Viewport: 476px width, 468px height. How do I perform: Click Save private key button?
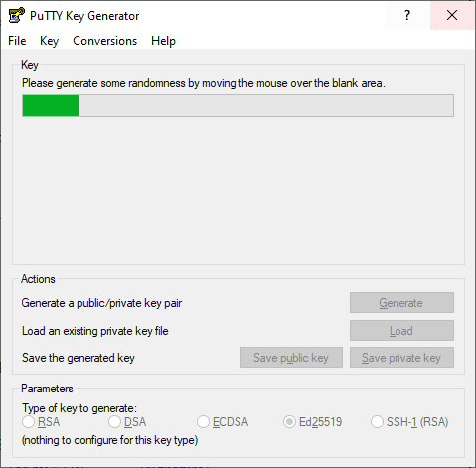(x=401, y=358)
